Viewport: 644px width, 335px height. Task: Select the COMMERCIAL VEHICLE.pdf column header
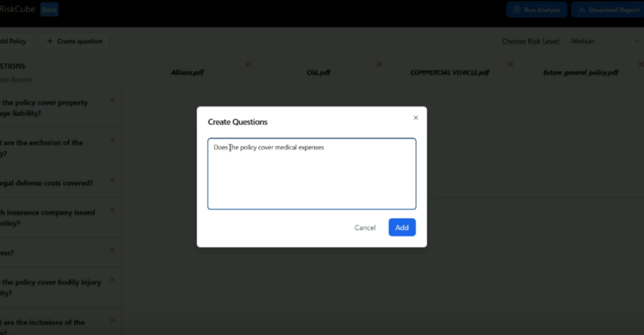coord(449,72)
